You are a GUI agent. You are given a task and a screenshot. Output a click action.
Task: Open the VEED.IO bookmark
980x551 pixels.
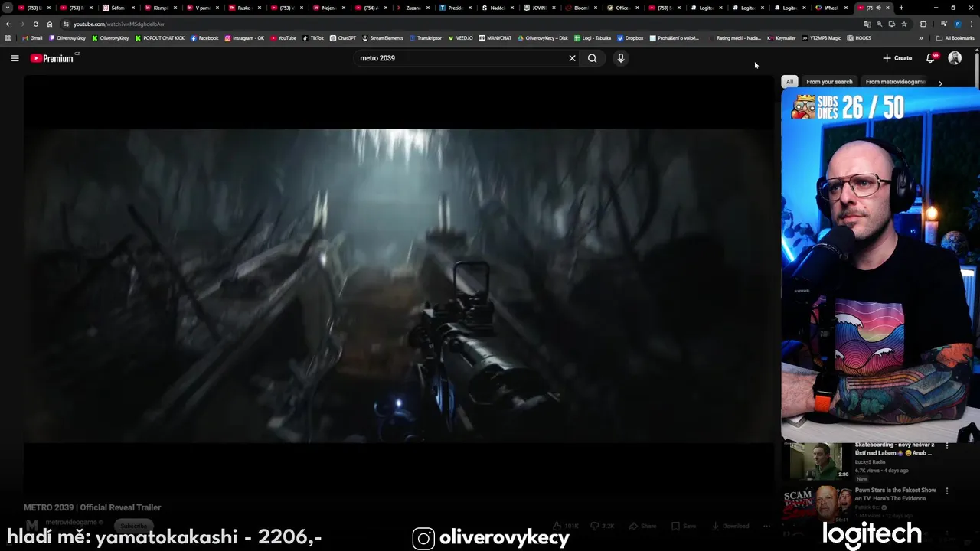click(x=461, y=38)
